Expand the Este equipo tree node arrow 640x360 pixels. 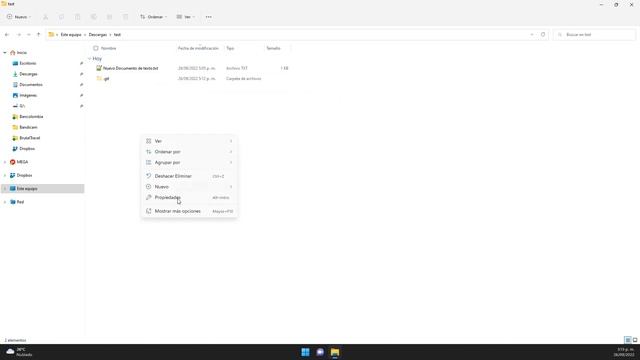click(x=5, y=189)
